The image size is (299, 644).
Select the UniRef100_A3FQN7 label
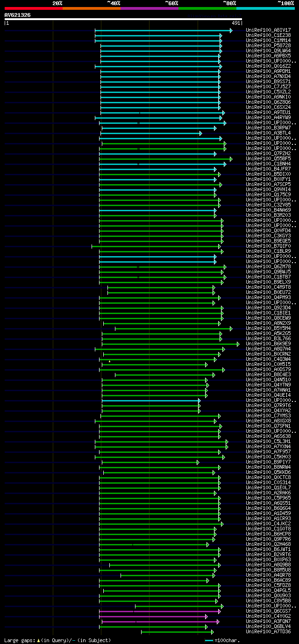[268, 621]
